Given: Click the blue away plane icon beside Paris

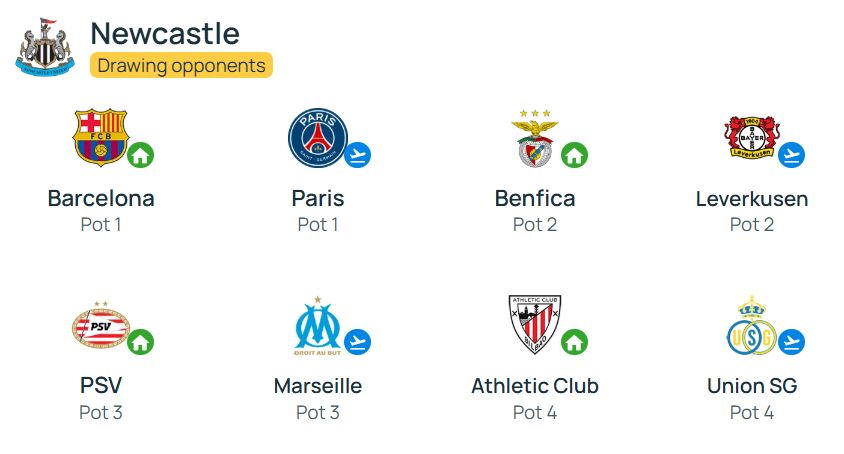Looking at the screenshot, I should click(357, 155).
